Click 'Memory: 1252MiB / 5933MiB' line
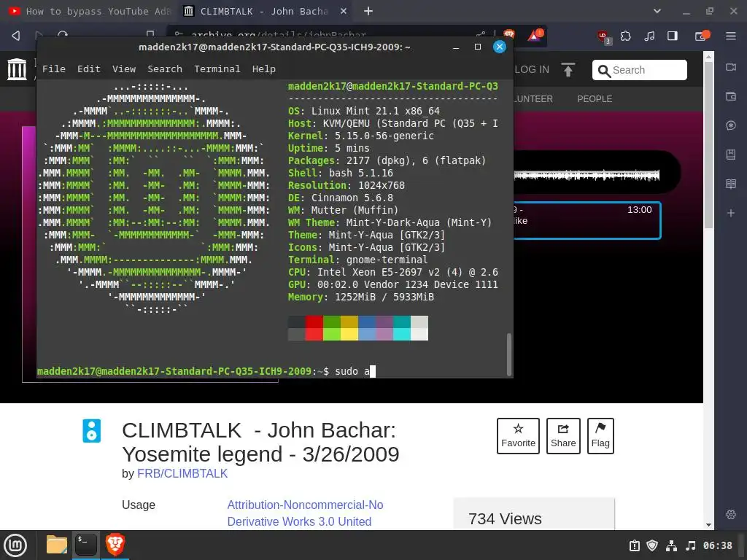This screenshot has width=747, height=560. (360, 297)
